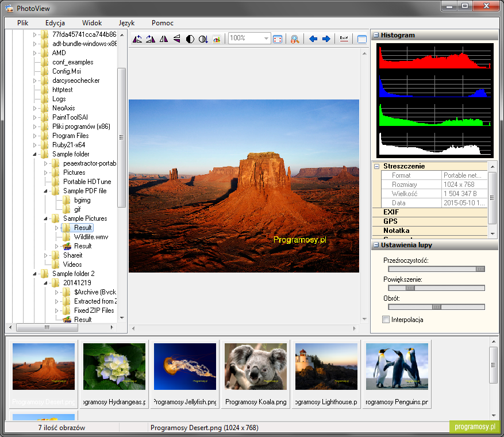Show Exif information via the toolbar icon
This screenshot has width=504, height=437.
[344, 39]
